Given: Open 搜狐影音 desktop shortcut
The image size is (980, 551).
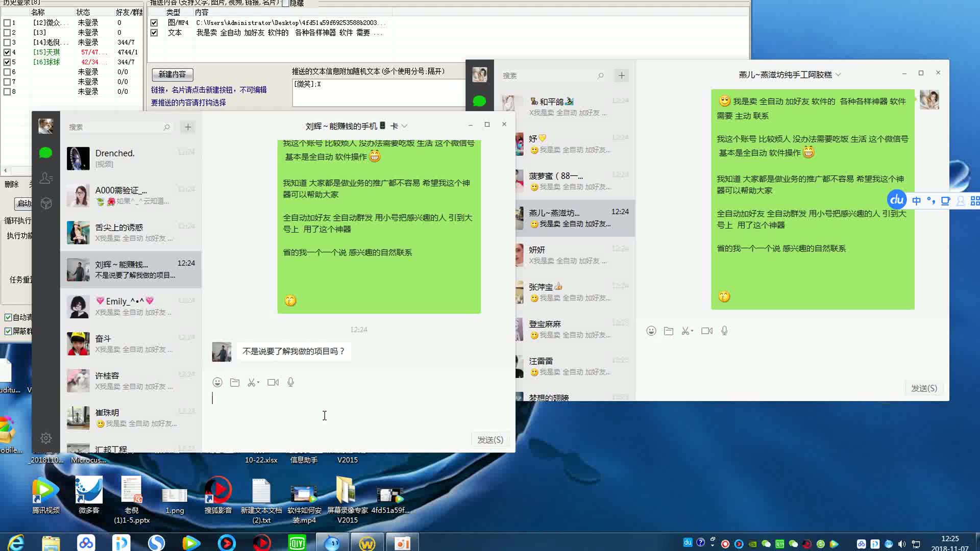Looking at the screenshot, I should point(218,495).
